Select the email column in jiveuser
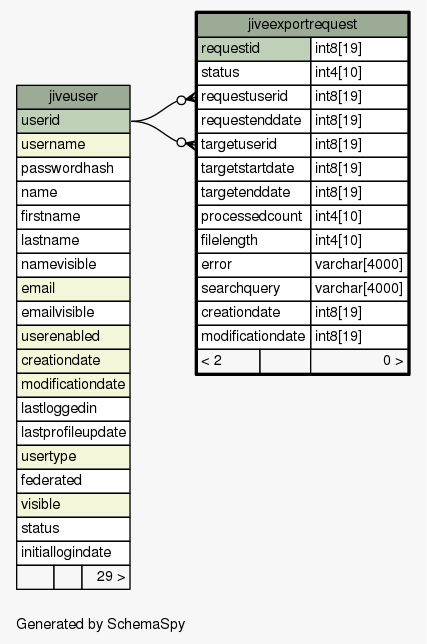The image size is (427, 644). [x=73, y=289]
